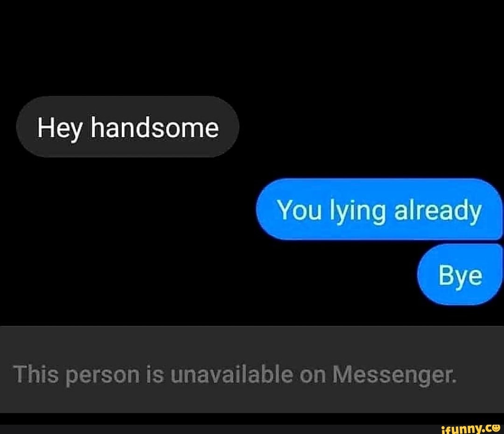Open the ifunny.co watermark link
Image resolution: width=504 pixels, height=434 pixels.
[x=471, y=429]
